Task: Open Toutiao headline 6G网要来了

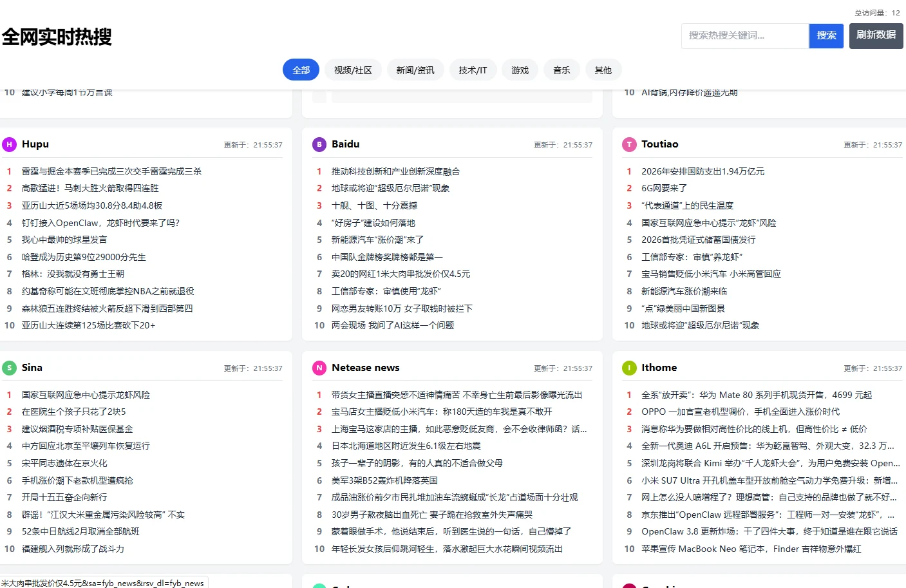Action: coord(664,188)
